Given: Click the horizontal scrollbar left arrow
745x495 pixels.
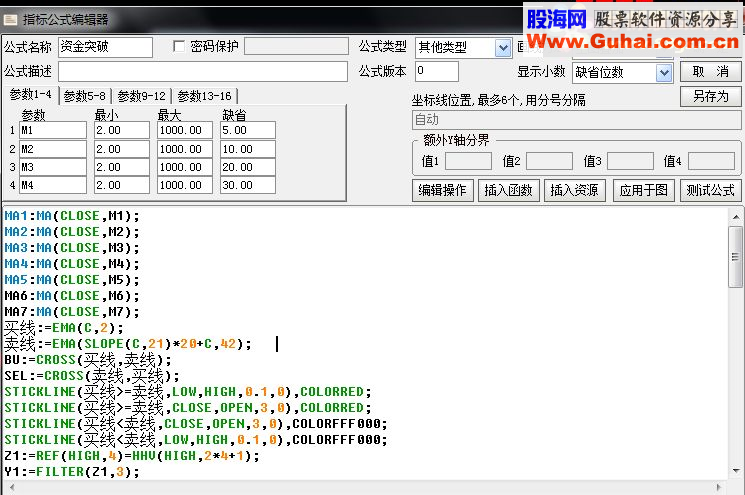Looking at the screenshot, I should 11,487.
